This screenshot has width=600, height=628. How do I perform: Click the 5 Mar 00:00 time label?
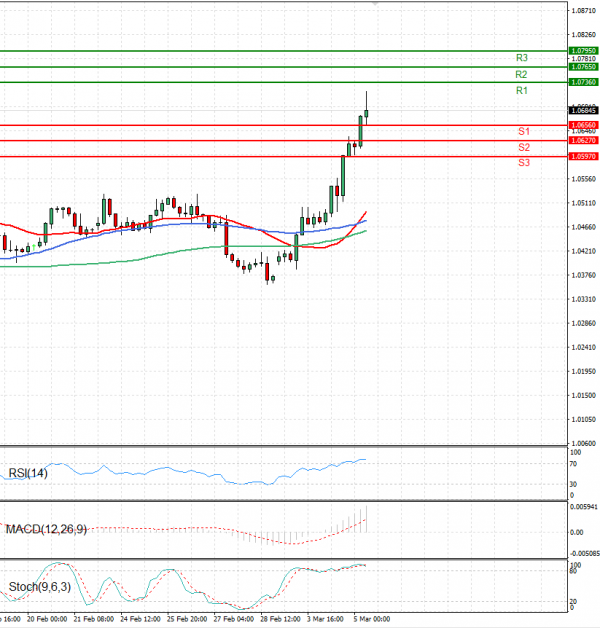point(372,619)
